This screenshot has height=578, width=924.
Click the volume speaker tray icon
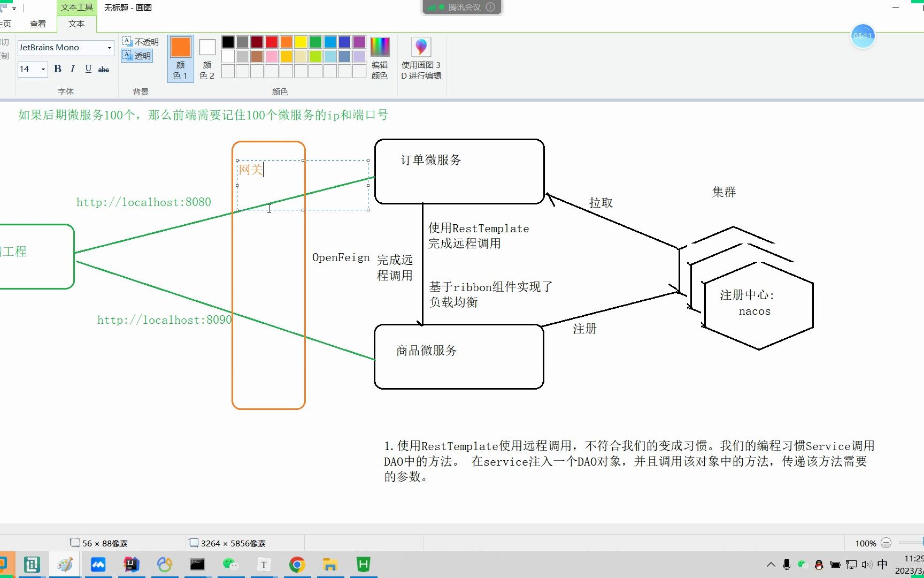tap(867, 565)
